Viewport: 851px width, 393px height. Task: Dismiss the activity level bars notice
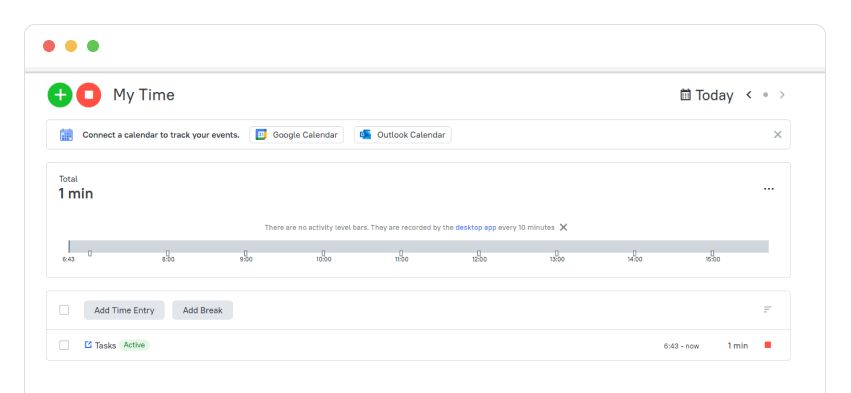tap(563, 227)
